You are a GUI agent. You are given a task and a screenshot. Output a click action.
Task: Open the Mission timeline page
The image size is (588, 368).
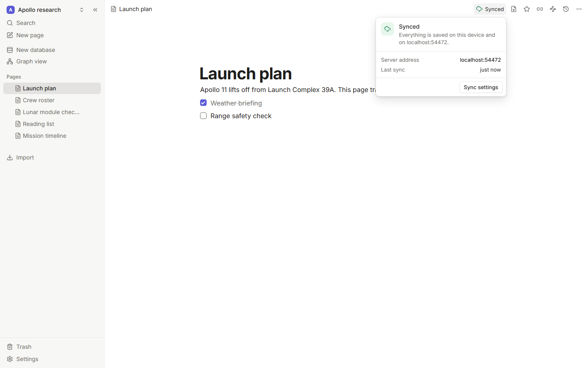point(52,136)
